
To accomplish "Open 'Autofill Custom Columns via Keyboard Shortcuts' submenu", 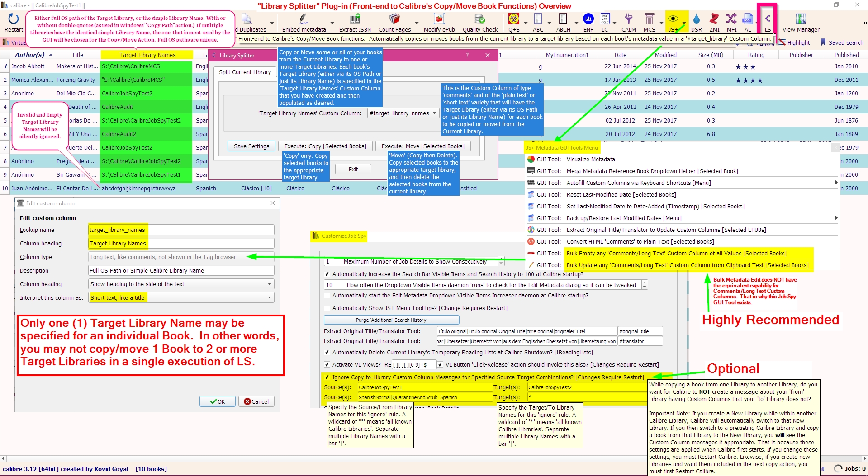I will tap(683, 183).
